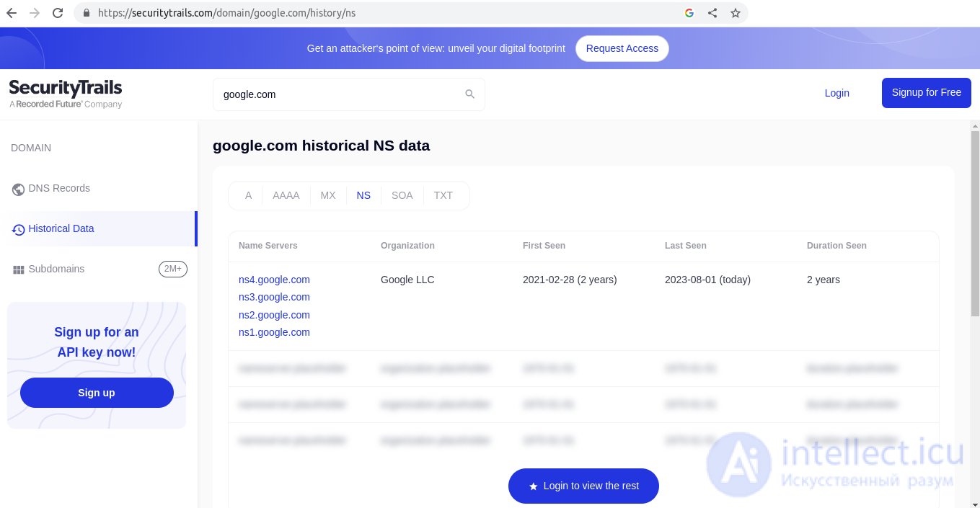Open Subdomains in the sidebar
The height and width of the screenshot is (508, 980).
[99, 269]
